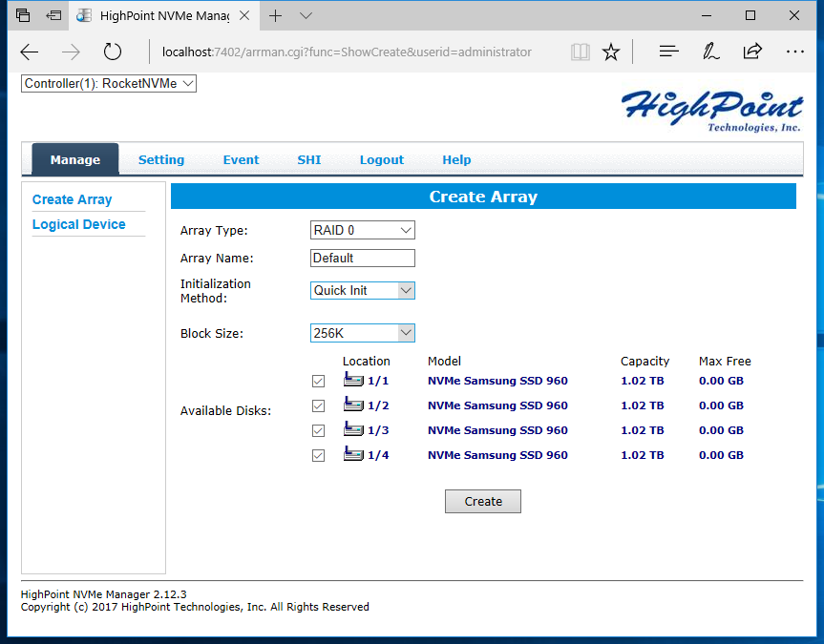This screenshot has width=824, height=644.
Task: Open the Controller(1): RocketNVMe dropdown
Action: tap(109, 84)
